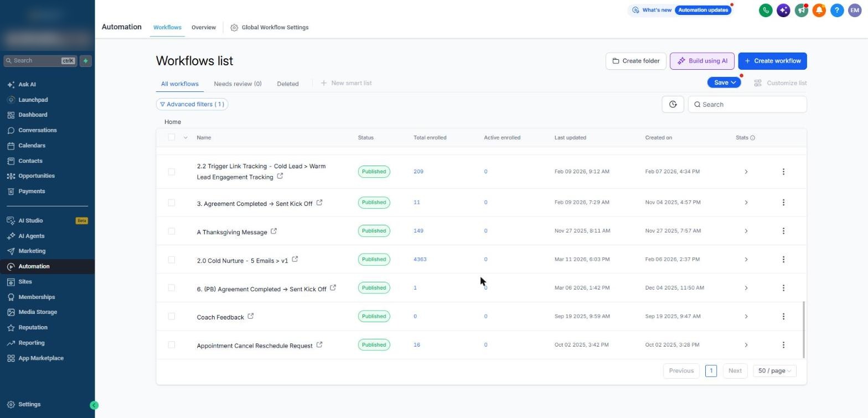Expand stats for 2.2 Trigger Link Tracking
Image resolution: width=868 pixels, height=418 pixels.
746,172
